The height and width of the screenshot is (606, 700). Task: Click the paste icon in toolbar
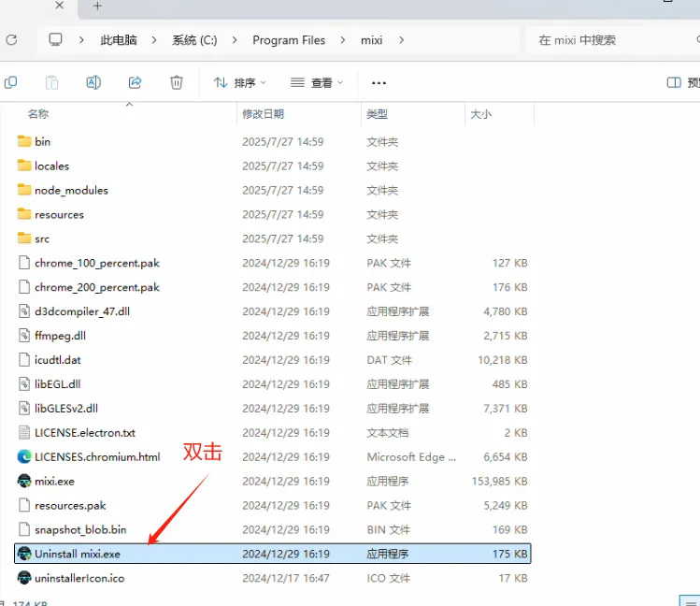coord(51,82)
